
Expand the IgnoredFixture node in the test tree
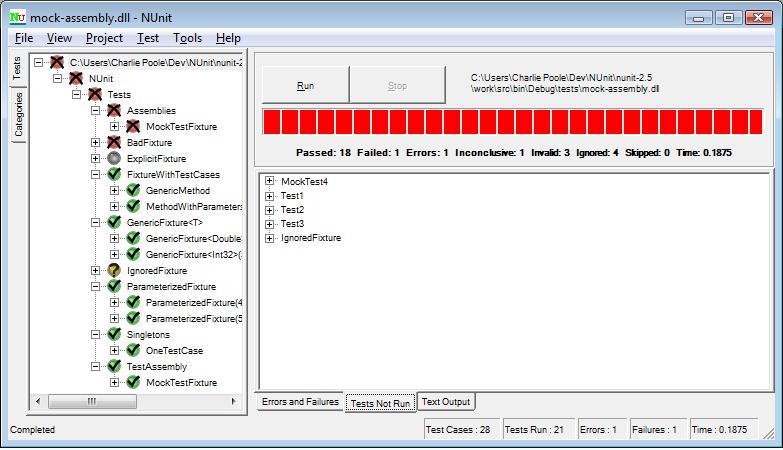pos(95,270)
